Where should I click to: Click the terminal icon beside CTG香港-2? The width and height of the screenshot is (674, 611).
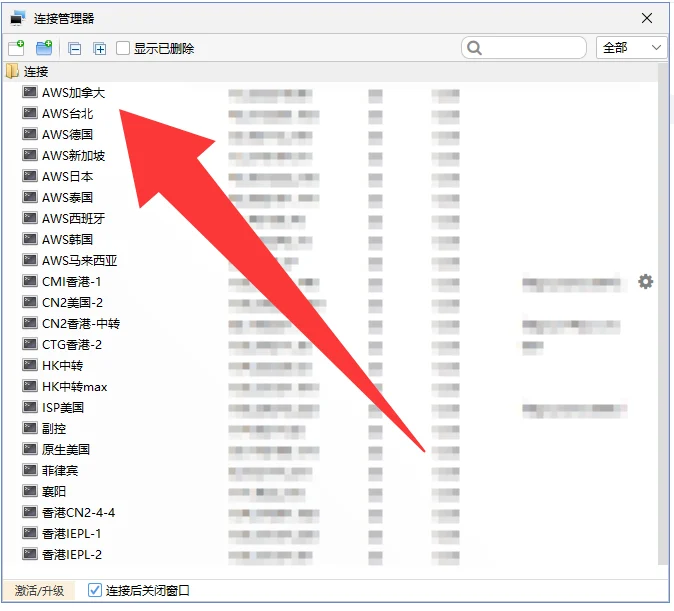30,344
